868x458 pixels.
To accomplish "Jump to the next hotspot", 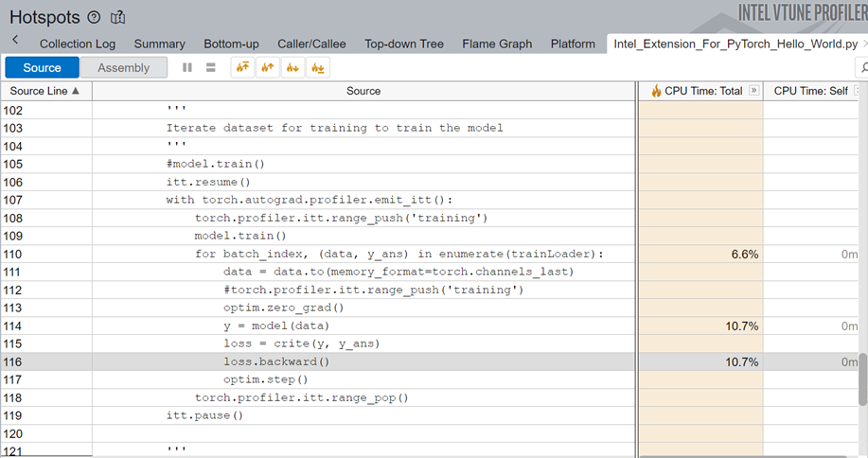I will pyautogui.click(x=293, y=67).
